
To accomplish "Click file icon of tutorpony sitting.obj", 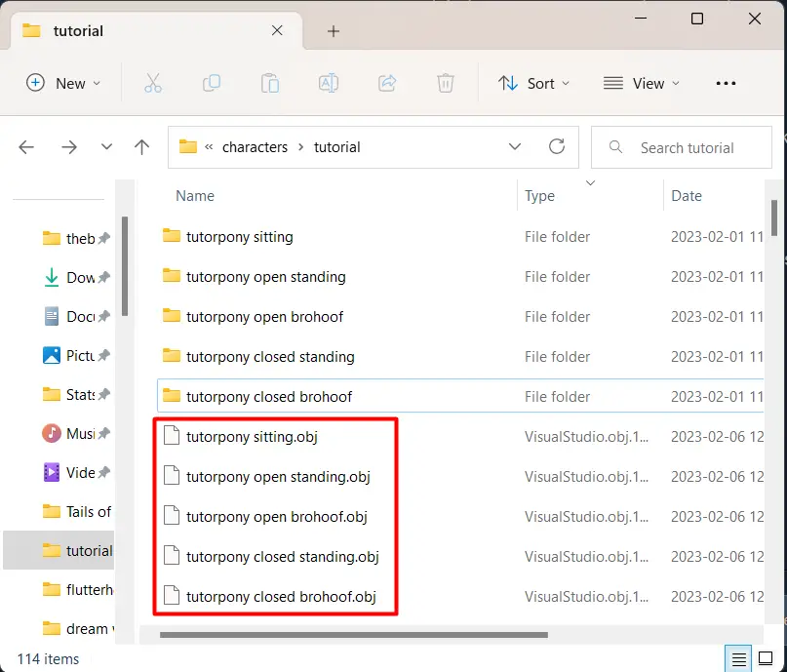I will point(172,435).
